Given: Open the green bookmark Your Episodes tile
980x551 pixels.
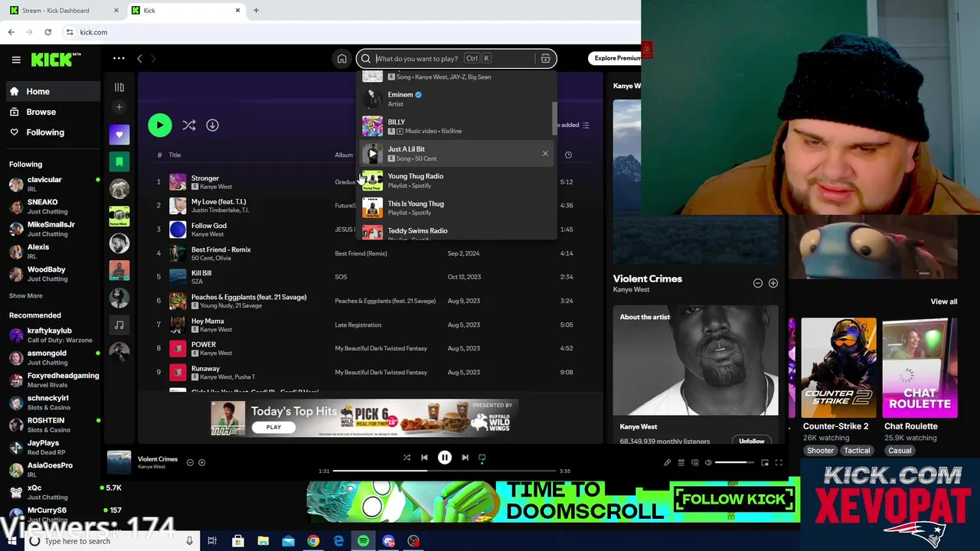Looking at the screenshot, I should [x=119, y=161].
